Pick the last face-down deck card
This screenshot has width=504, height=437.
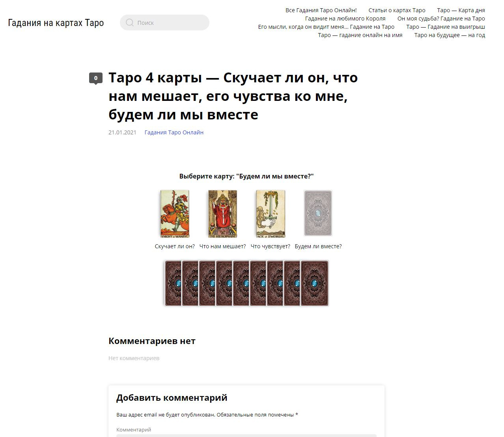(x=315, y=283)
